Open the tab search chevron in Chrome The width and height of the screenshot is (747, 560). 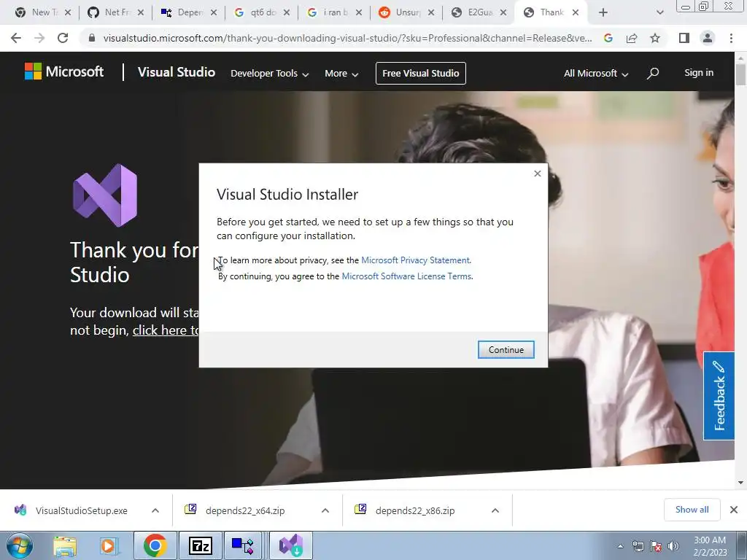(659, 12)
